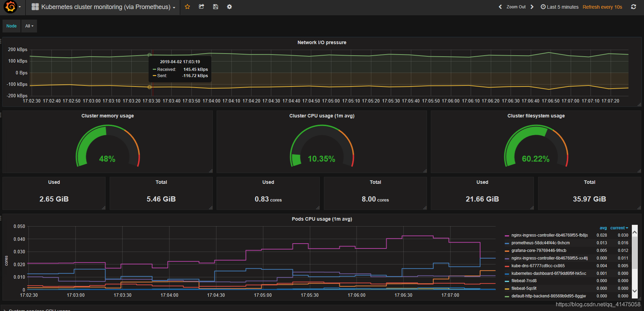Click the legend scrollbar thumb
Image resolution: width=644 pixels, height=311 pixels.
635,253
